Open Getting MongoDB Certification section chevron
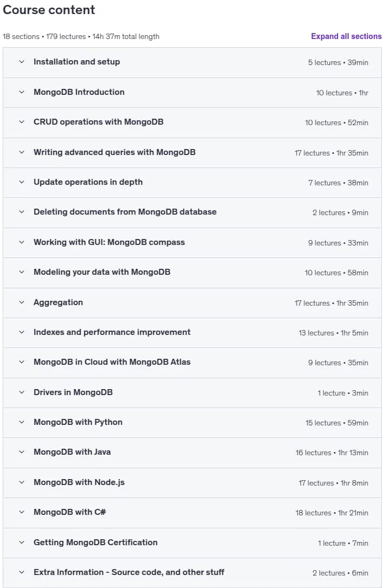This screenshot has width=382, height=588. tap(22, 542)
